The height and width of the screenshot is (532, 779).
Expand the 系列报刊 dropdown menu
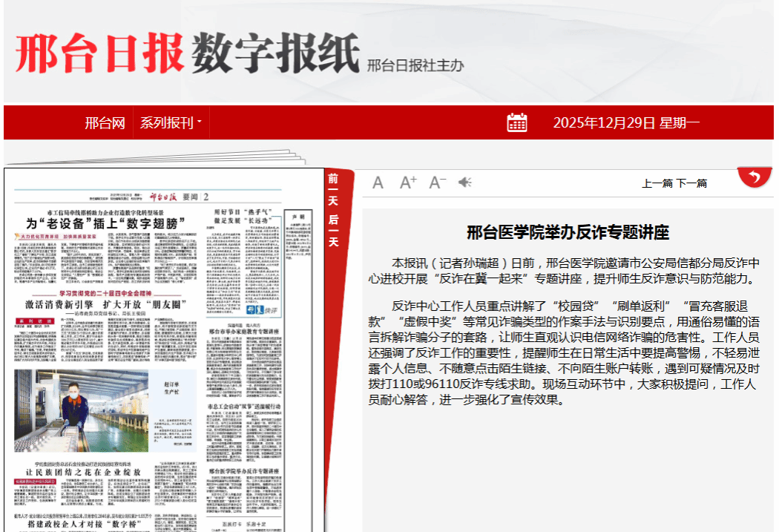point(171,123)
